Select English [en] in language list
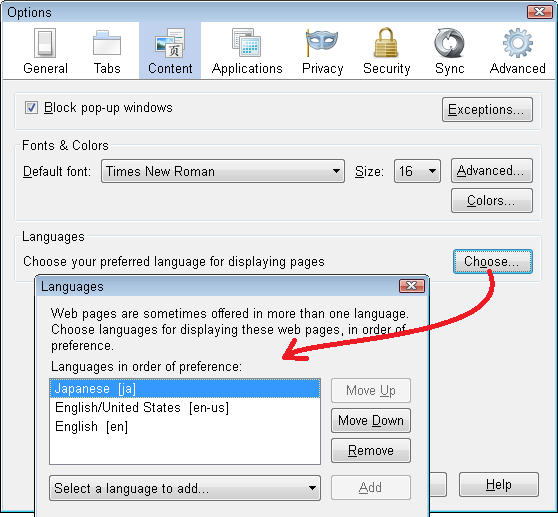 [x=185, y=426]
